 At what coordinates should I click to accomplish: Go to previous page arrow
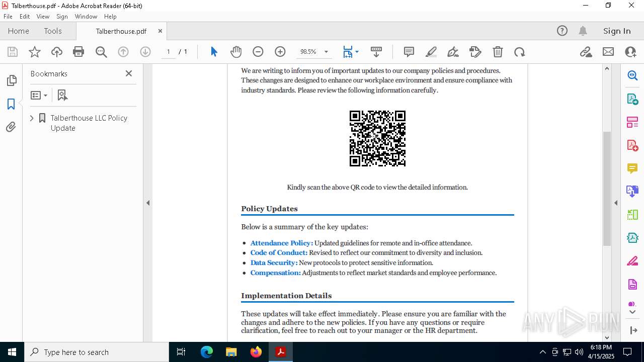point(123,52)
